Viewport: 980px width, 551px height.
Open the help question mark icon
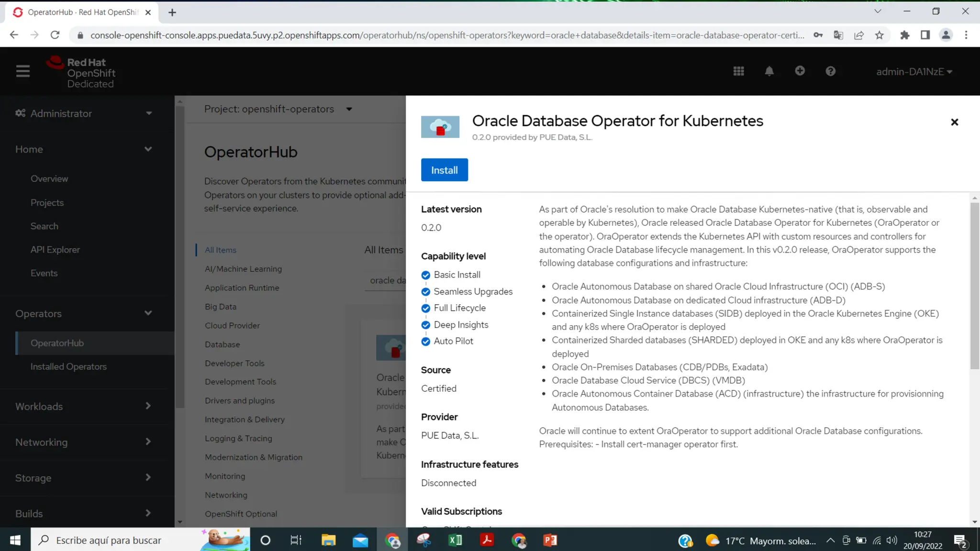point(830,71)
